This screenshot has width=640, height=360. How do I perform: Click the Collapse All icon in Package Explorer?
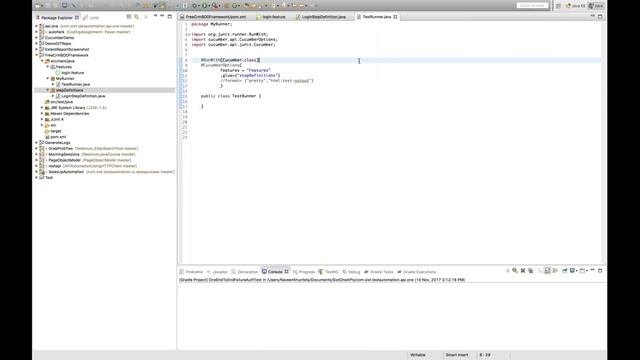click(x=129, y=17)
